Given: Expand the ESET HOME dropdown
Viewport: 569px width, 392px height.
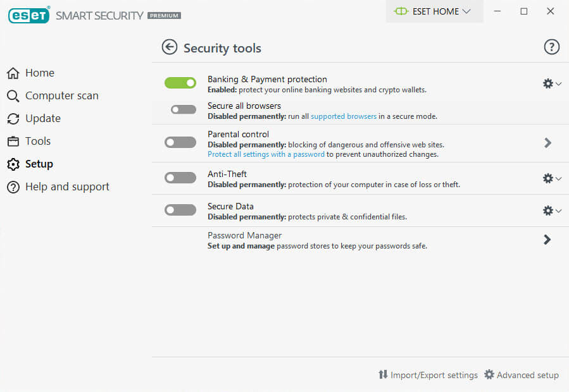Looking at the screenshot, I should point(434,11).
